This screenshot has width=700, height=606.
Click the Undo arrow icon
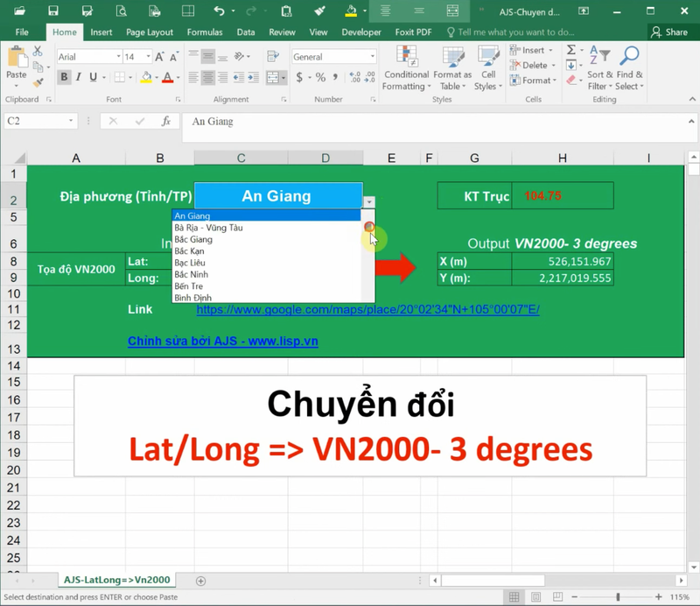pyautogui.click(x=219, y=11)
